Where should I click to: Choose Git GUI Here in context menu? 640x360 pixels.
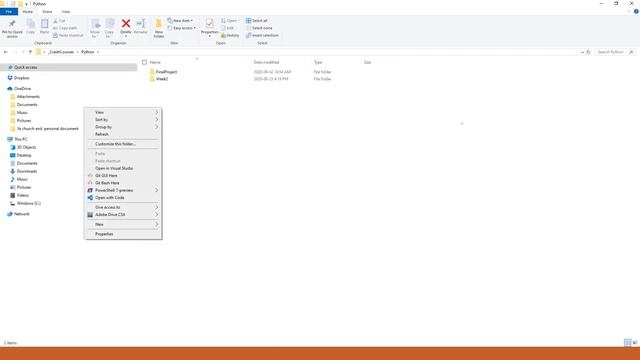(123, 176)
